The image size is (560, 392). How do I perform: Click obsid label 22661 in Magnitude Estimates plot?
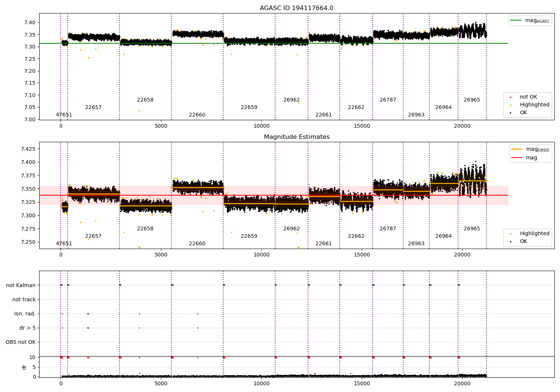tap(324, 244)
